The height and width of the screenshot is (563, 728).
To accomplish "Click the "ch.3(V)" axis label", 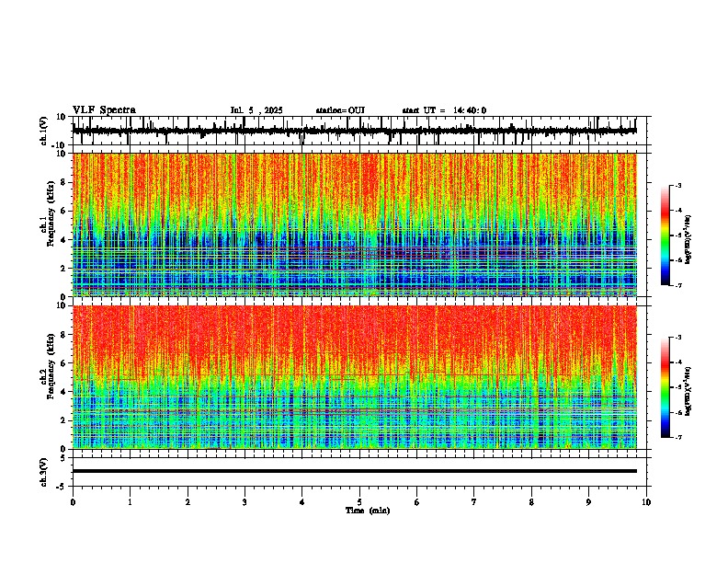I will 44,472.
